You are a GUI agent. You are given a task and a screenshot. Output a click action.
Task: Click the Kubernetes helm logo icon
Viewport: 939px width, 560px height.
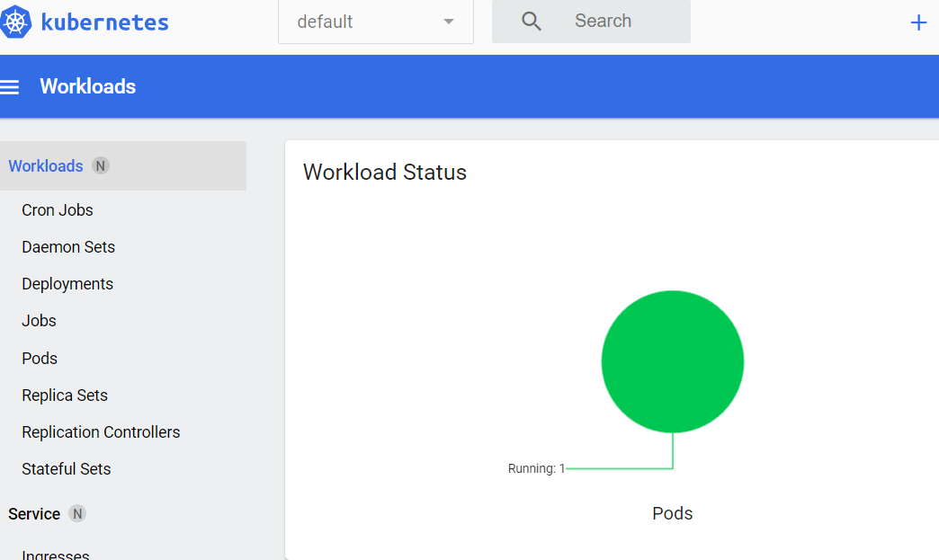pos(15,22)
